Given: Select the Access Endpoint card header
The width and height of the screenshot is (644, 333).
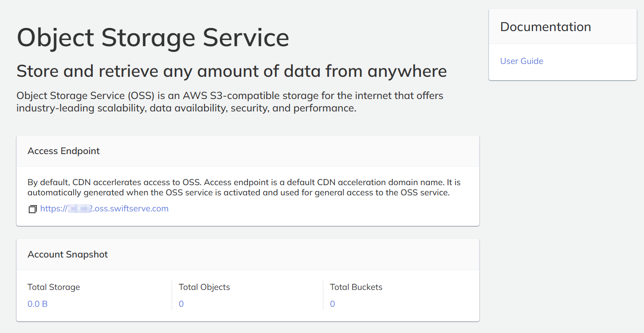Looking at the screenshot, I should (x=63, y=151).
